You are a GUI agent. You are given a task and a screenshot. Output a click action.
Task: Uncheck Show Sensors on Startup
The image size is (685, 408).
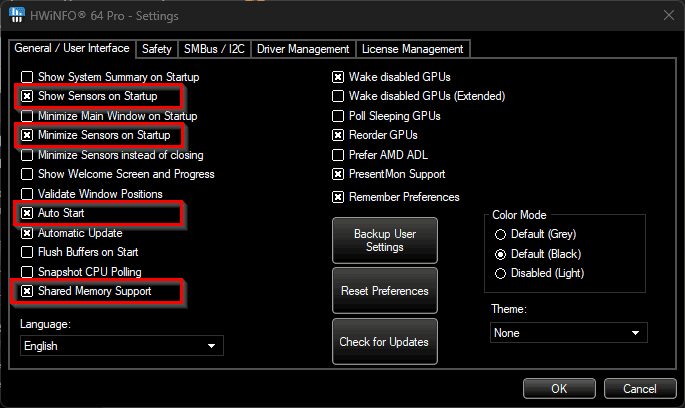[27, 96]
